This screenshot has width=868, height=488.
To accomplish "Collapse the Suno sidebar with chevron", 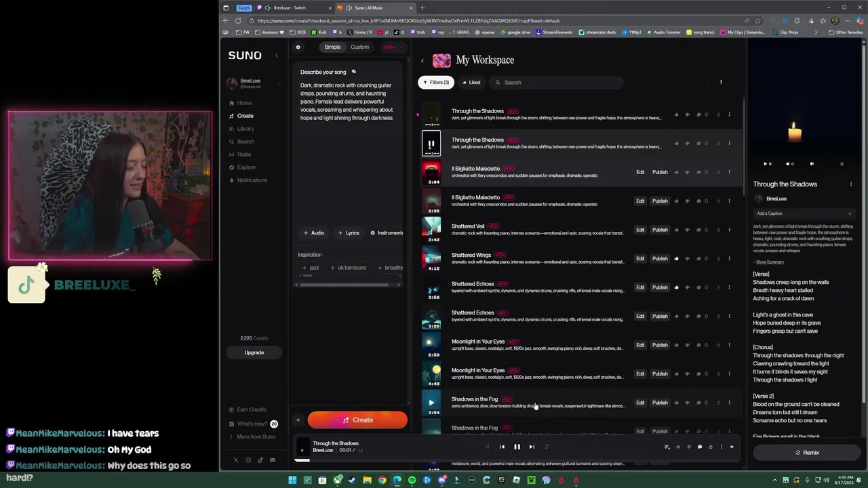I will [x=276, y=55].
